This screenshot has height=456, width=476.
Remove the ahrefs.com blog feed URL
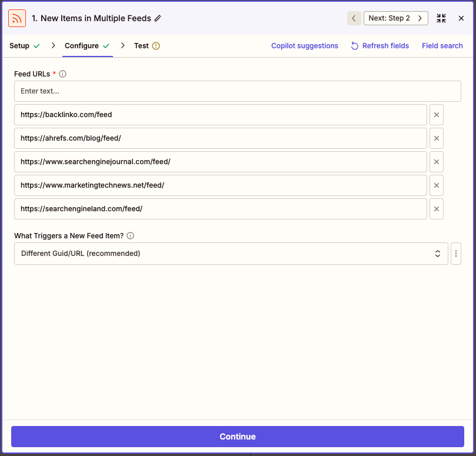point(437,138)
